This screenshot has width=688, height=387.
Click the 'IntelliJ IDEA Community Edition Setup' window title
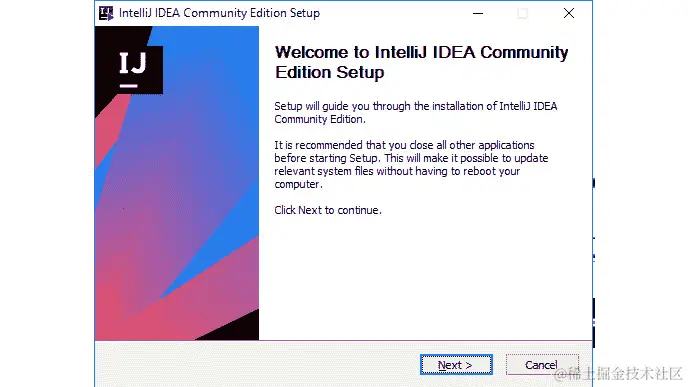[219, 13]
